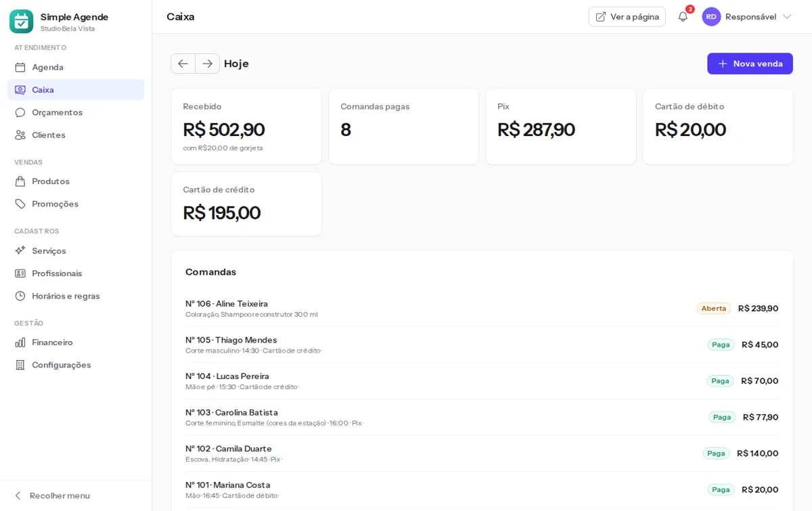
Task: Click the Simple Agende calendar logo
Action: pyautogui.click(x=21, y=22)
